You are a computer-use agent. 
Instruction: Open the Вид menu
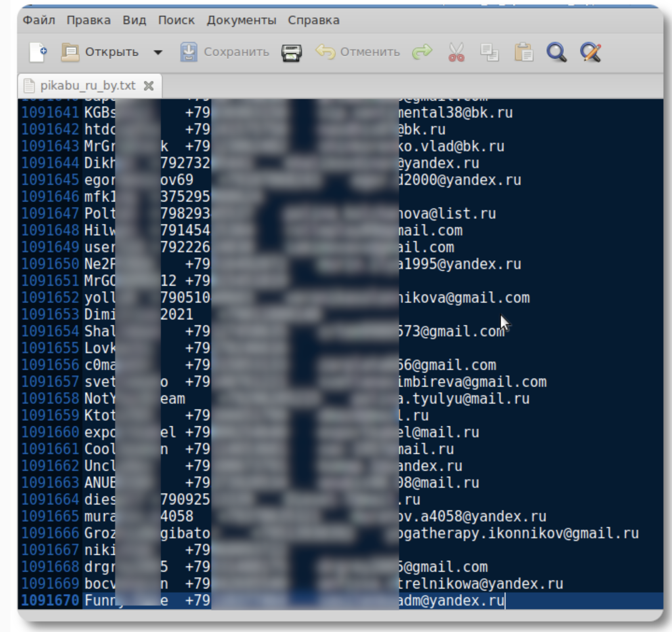pos(134,20)
